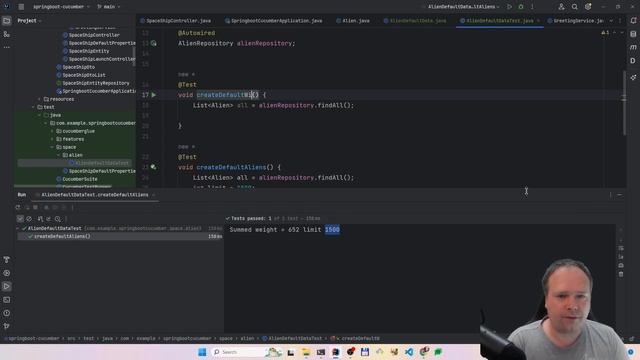This screenshot has width=640, height=360.
Task: Open the main branch dropdown
Action: 109,7
